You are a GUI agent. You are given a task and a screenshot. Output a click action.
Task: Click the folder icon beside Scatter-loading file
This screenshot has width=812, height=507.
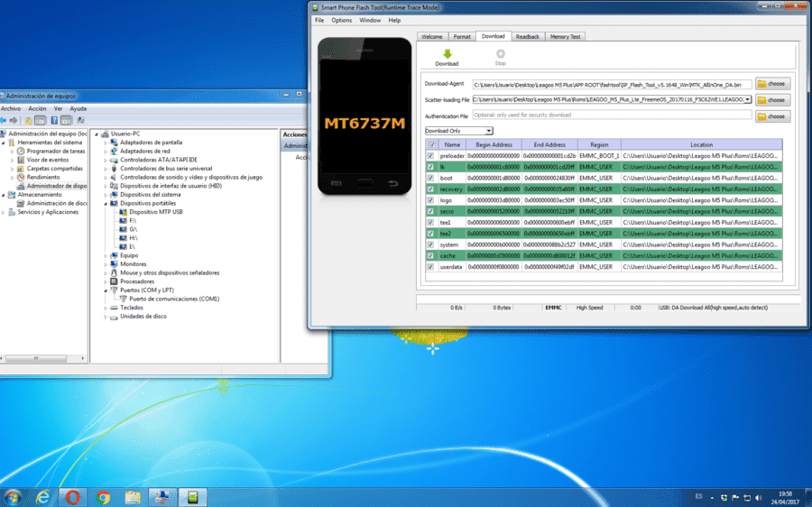click(761, 100)
